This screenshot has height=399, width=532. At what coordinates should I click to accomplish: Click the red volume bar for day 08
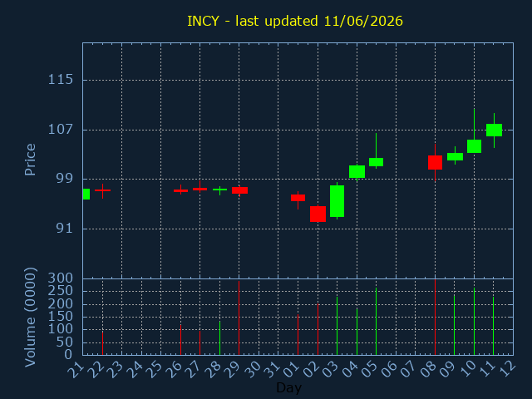pyautogui.click(x=435, y=318)
